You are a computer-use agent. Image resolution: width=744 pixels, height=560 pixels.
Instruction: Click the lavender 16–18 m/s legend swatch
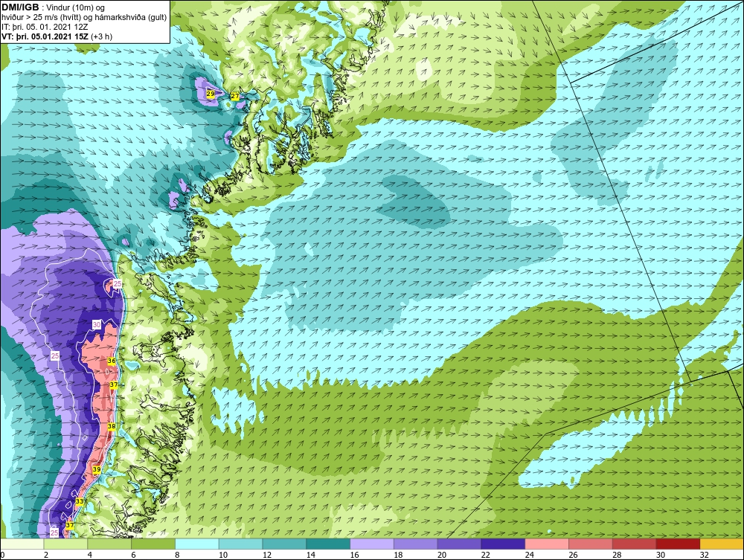pyautogui.click(x=372, y=544)
